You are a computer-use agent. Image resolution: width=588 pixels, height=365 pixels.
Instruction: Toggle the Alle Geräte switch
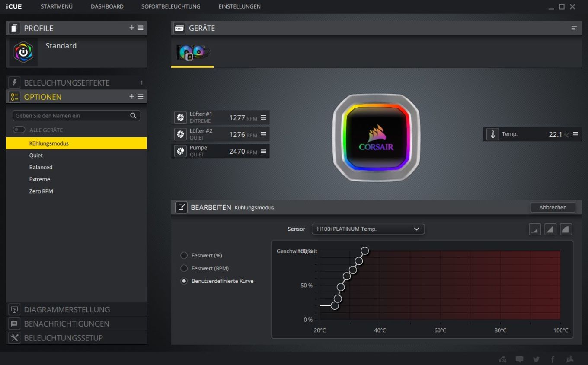tap(19, 130)
